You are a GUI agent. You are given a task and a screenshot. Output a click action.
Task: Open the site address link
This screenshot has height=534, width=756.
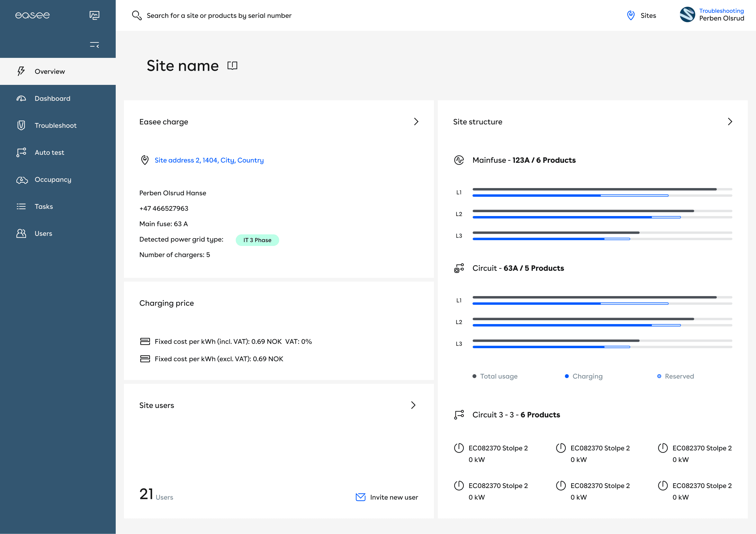click(x=209, y=160)
